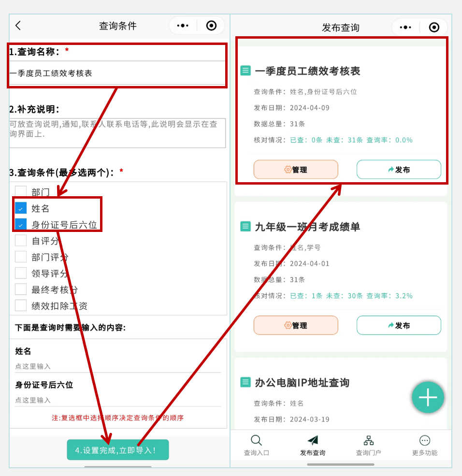The height and width of the screenshot is (476, 462).
Task: Check the 领导评分 checkbox
Action: click(21, 273)
